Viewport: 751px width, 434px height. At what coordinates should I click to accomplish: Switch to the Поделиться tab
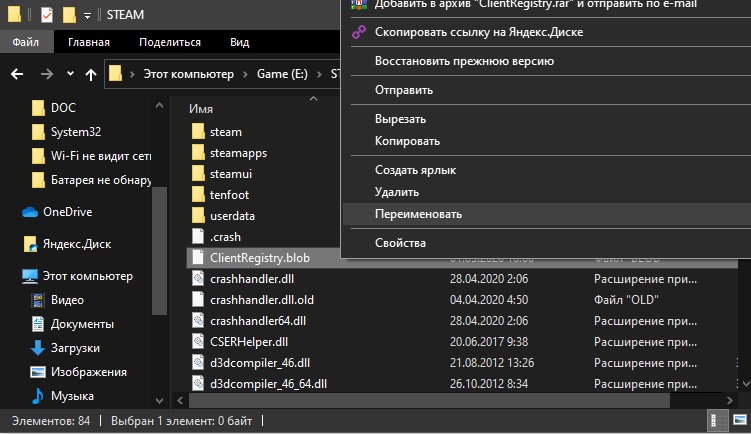170,42
